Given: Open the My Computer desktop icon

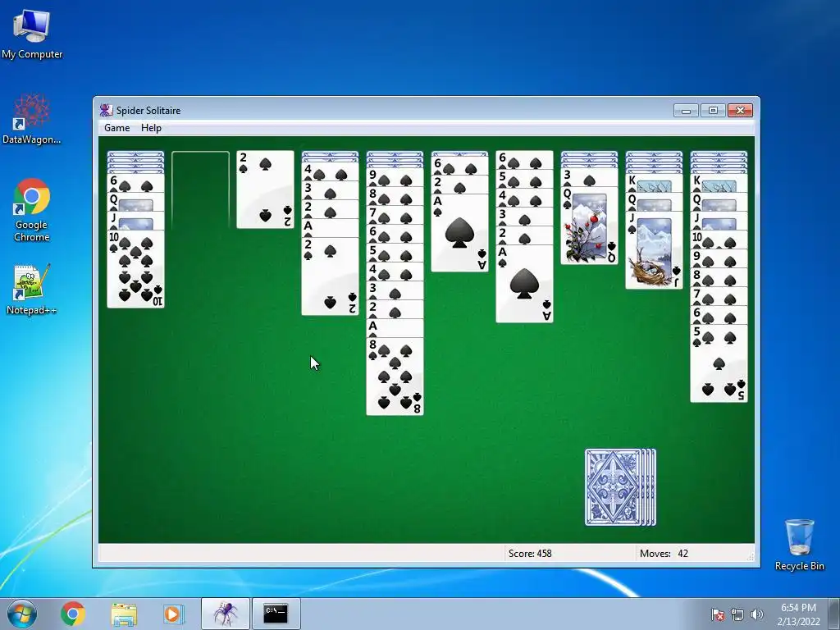Looking at the screenshot, I should point(32,34).
